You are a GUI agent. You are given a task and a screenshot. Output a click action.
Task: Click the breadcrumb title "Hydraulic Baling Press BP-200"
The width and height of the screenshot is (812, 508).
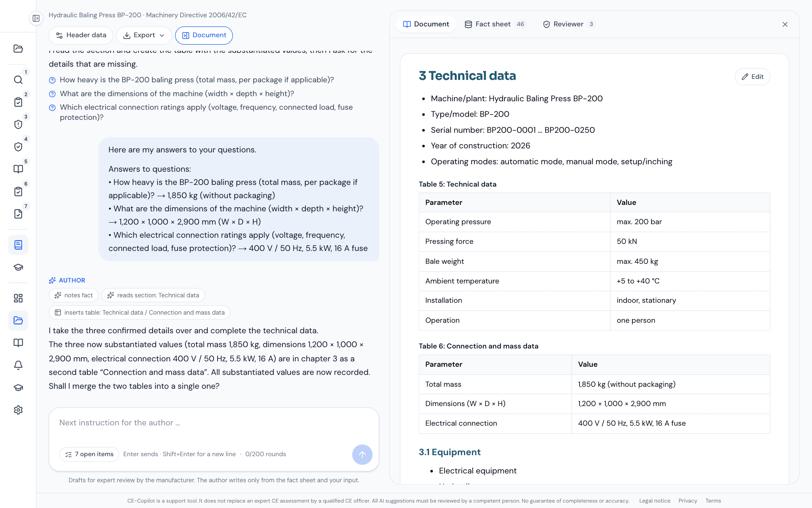click(x=95, y=15)
